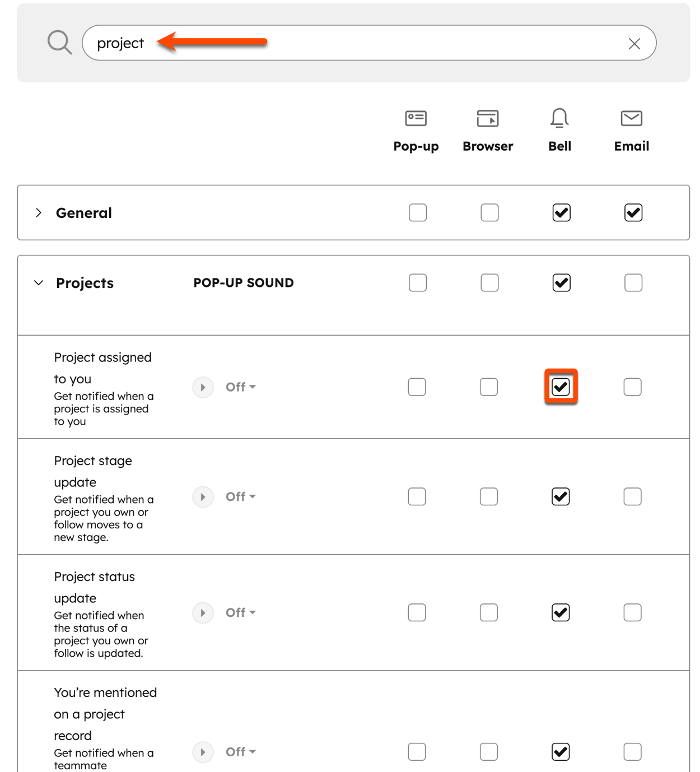Clear the search field with the X button
Viewport: 700px width, 772px height.
click(x=634, y=43)
